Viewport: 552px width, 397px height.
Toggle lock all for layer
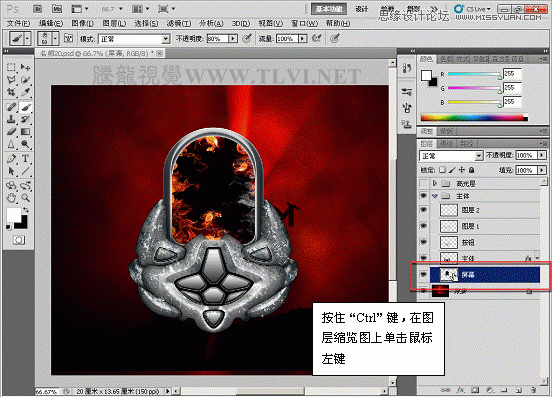472,170
